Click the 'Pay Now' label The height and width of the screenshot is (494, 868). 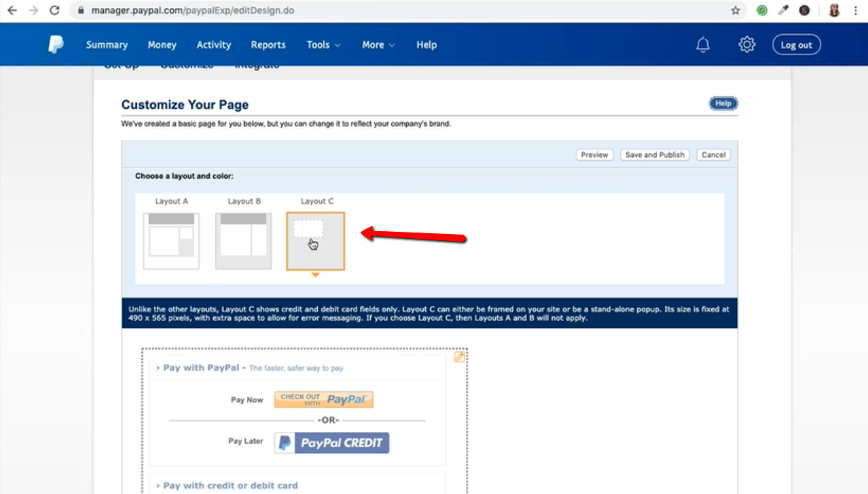(246, 400)
